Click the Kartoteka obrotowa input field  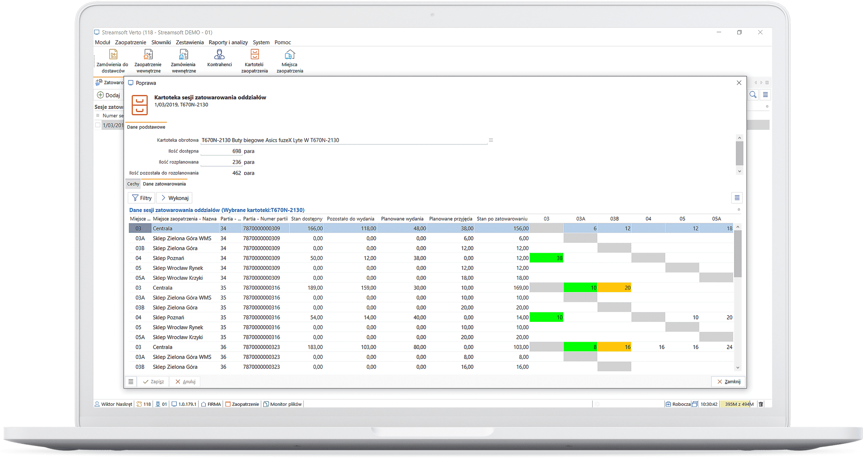click(344, 140)
